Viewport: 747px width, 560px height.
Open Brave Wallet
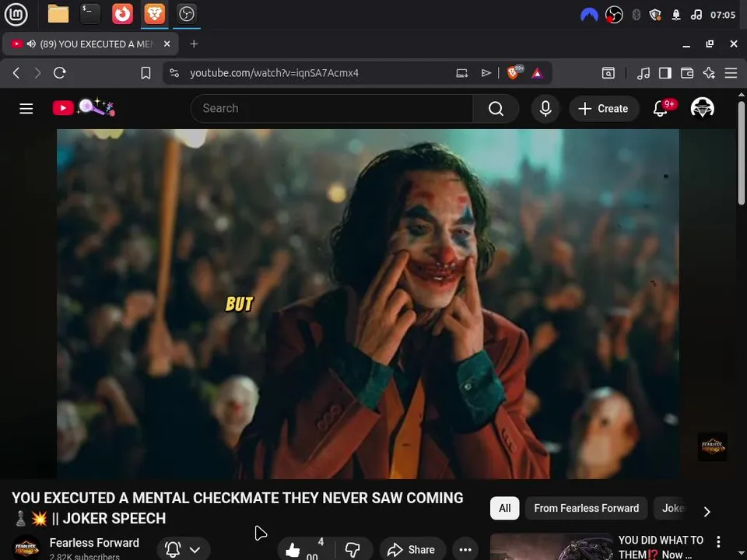point(687,73)
